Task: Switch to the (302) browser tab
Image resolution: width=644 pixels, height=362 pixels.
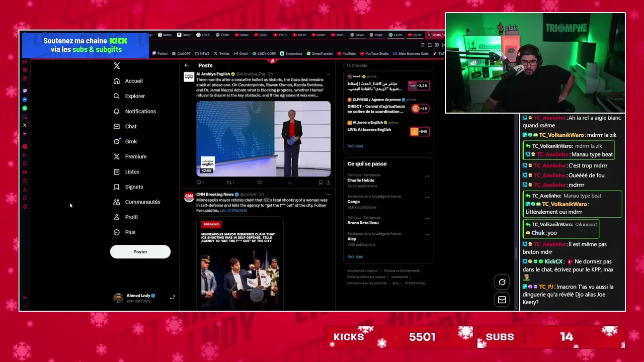Action: pyautogui.click(x=261, y=35)
